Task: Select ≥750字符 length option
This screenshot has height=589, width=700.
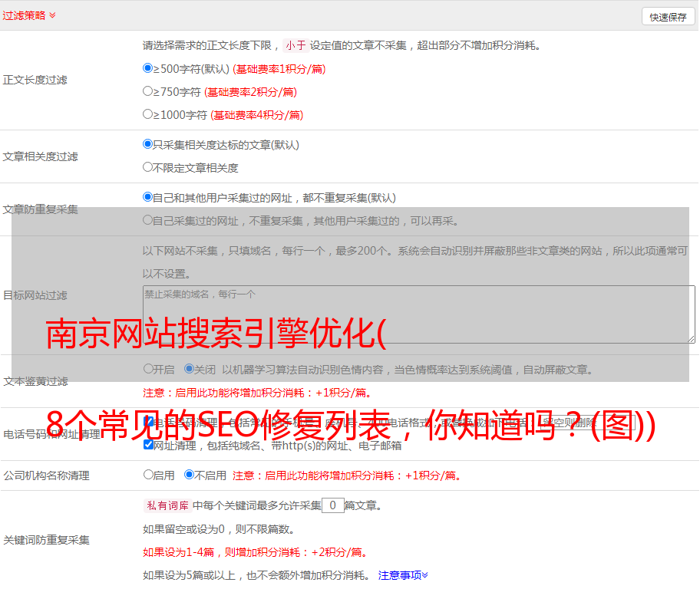Action: [147, 91]
